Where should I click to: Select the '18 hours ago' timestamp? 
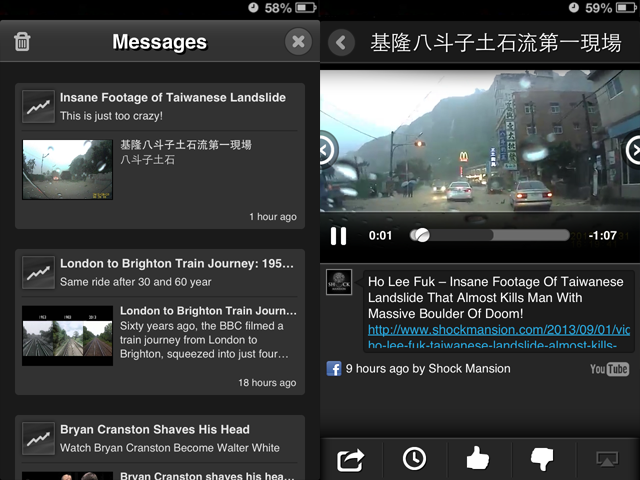(267, 383)
